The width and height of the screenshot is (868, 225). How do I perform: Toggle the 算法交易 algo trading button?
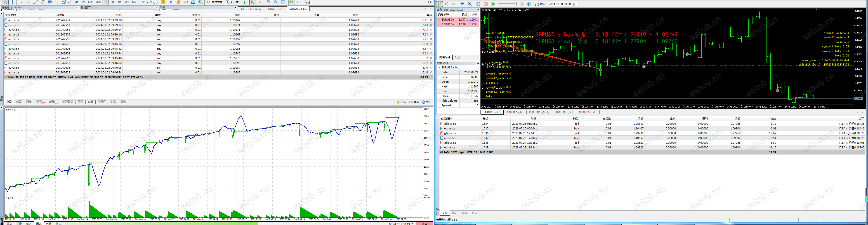coord(215,2)
